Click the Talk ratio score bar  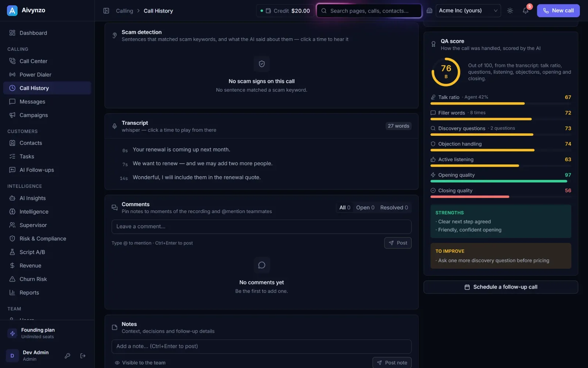[x=501, y=104]
